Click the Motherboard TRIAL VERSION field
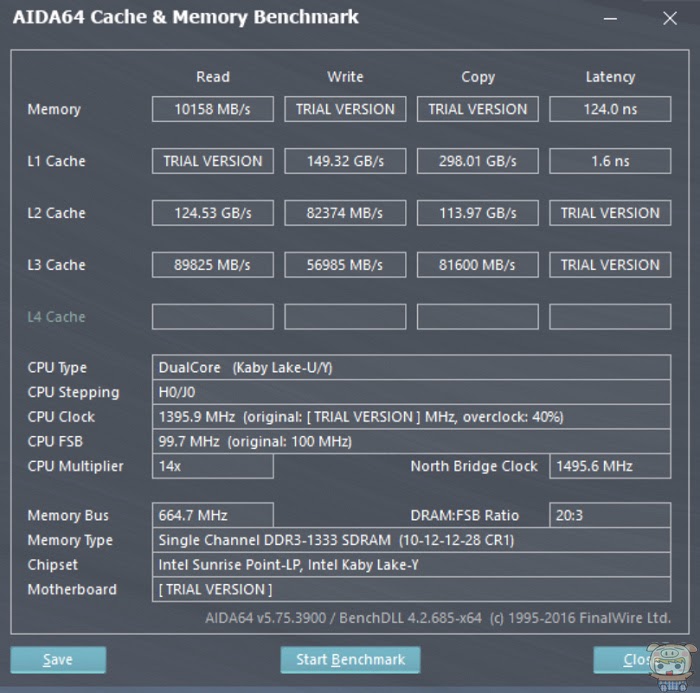 [x=411, y=589]
